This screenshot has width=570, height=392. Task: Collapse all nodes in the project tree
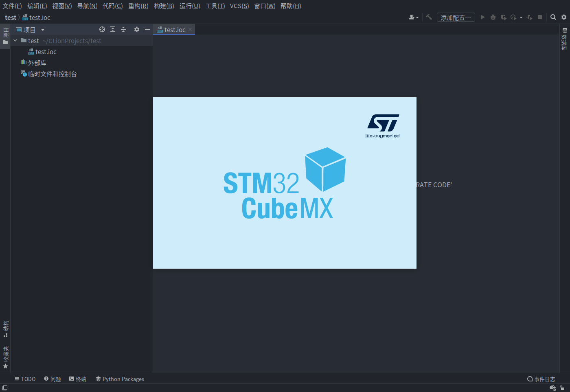123,29
